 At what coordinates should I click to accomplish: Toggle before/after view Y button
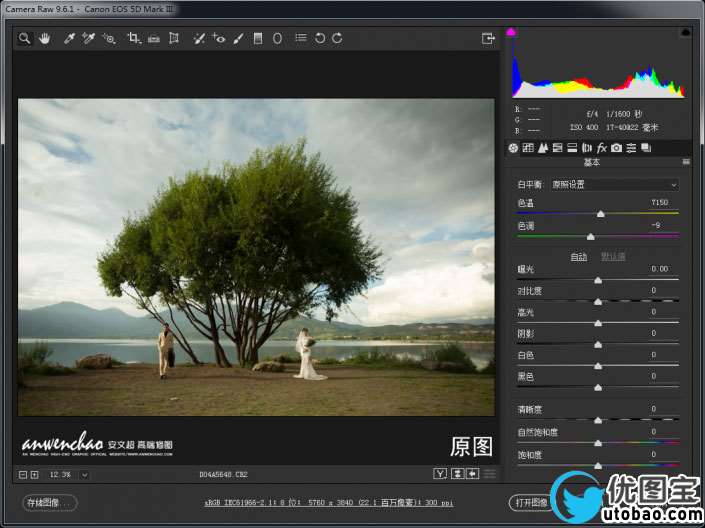(x=440, y=474)
